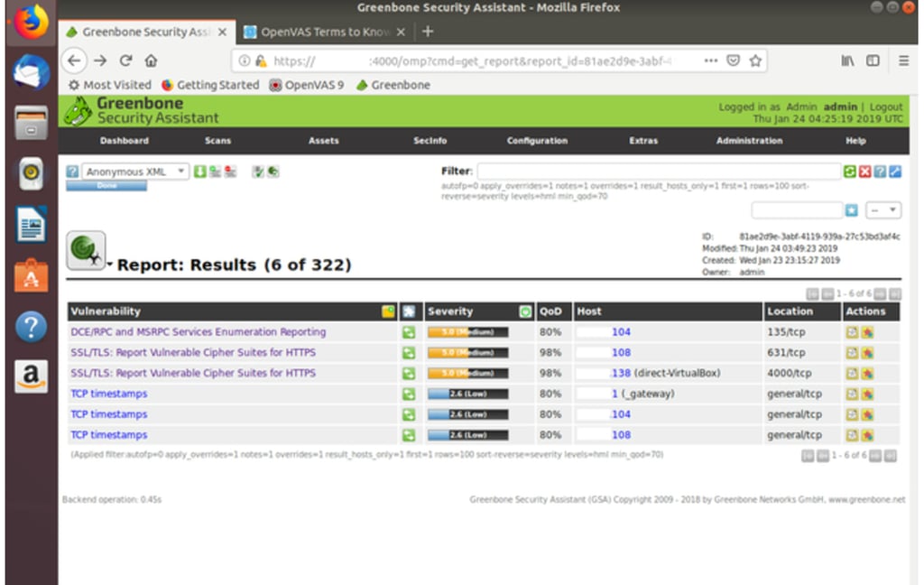Open SSL/TLS result for host 108
The width and height of the screenshot is (924, 585).
point(193,353)
